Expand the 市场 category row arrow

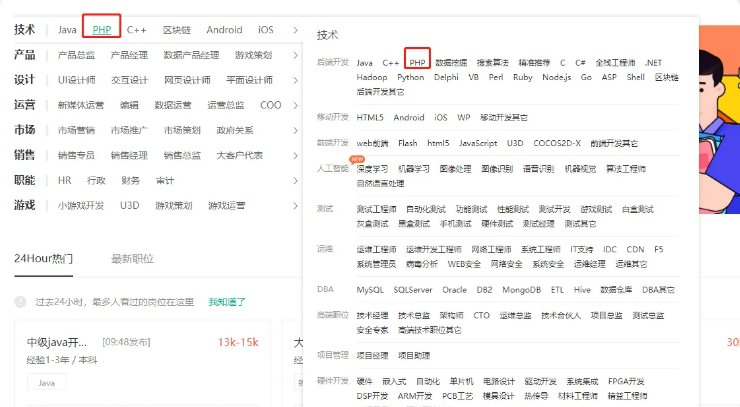coord(295,130)
